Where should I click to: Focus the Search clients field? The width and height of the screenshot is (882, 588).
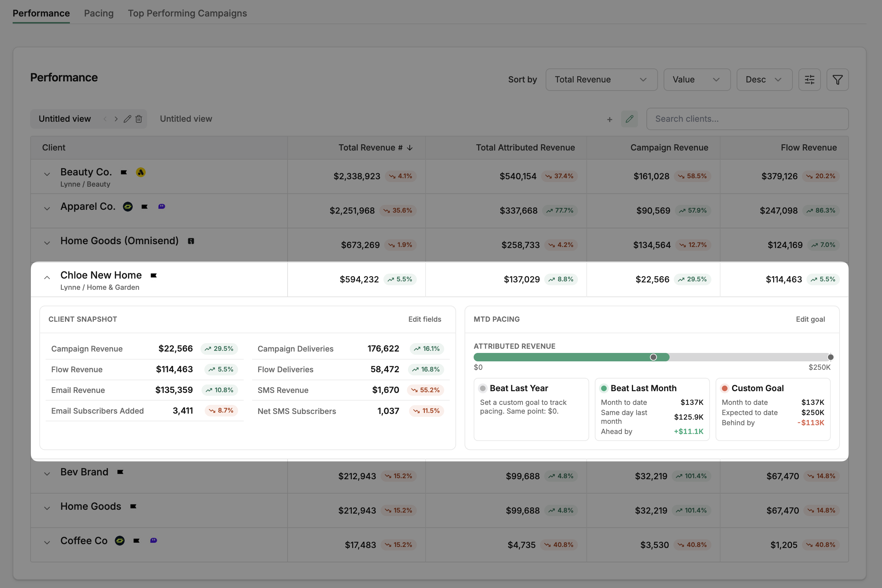(747, 119)
